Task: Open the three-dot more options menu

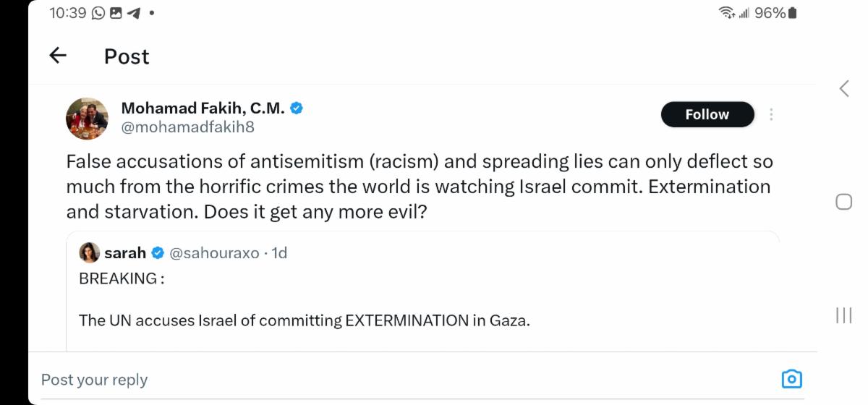Action: pyautogui.click(x=772, y=114)
